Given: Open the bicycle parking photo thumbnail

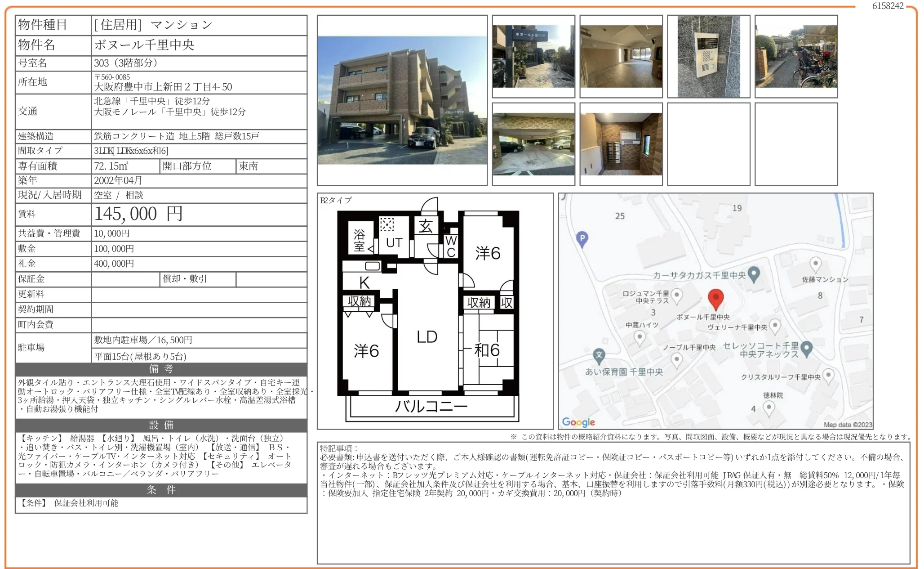Looking at the screenshot, I should pyautogui.click(x=796, y=57).
